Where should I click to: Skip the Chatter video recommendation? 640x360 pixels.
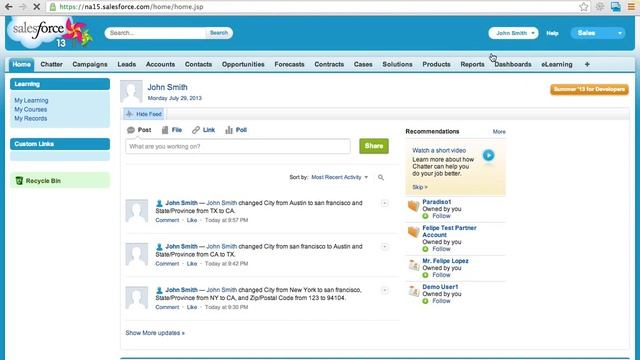[420, 187]
